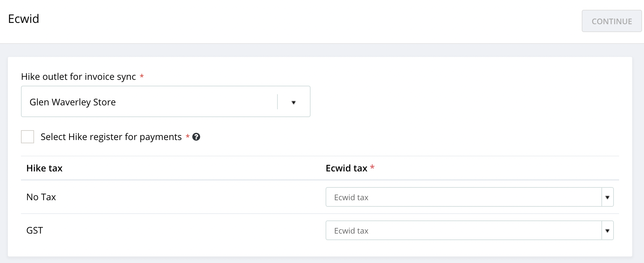
Task: Click the red asterisk beside Hike register label
Action: click(x=188, y=136)
